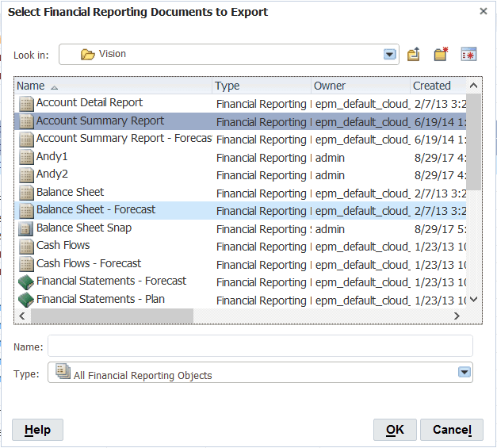Click the Cash Flows report icon
Screen dimensions: 497x448
tap(26, 246)
